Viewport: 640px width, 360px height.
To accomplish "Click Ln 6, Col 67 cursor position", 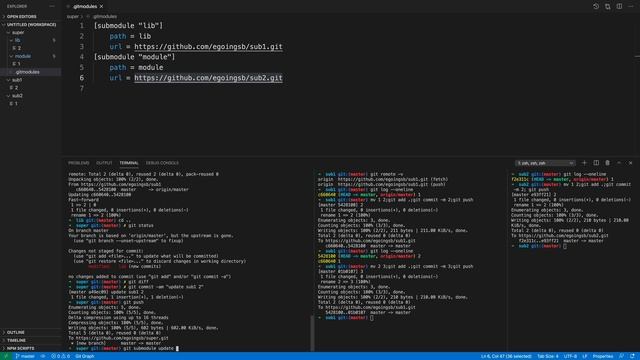I will click(506, 356).
